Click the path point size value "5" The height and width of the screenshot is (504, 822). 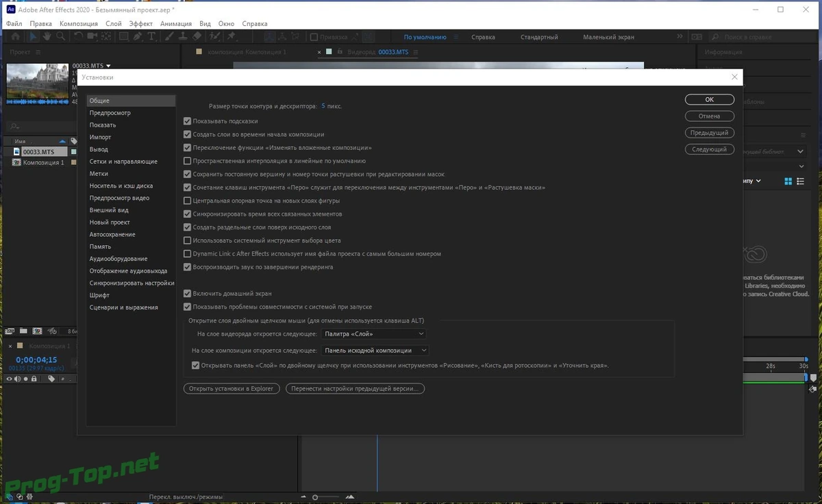point(323,106)
